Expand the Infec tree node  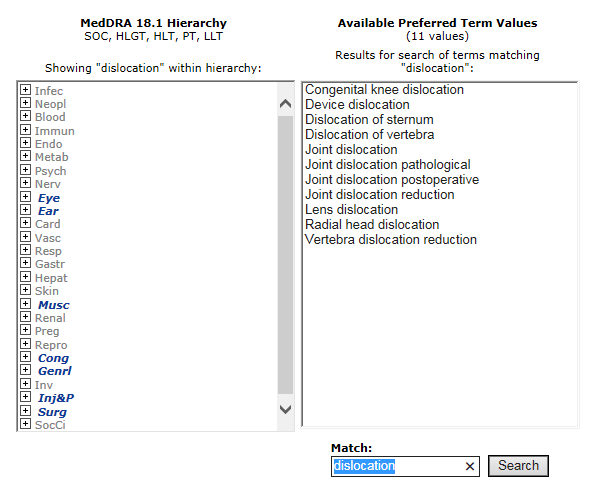click(25, 91)
